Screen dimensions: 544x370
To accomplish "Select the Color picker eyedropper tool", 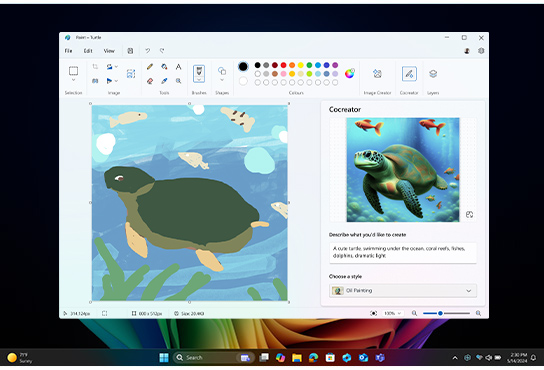I will (x=164, y=81).
